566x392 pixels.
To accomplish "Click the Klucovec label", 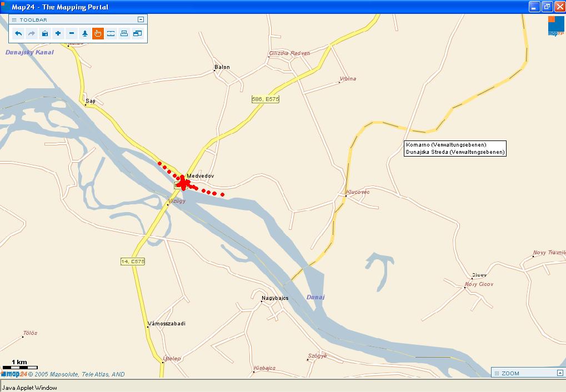I will pos(358,192).
